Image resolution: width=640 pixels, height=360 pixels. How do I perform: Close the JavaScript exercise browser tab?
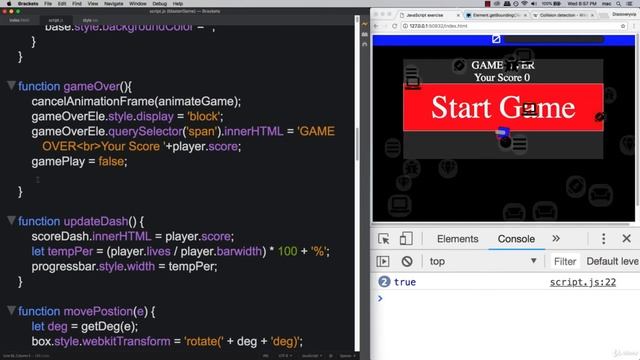(458, 15)
